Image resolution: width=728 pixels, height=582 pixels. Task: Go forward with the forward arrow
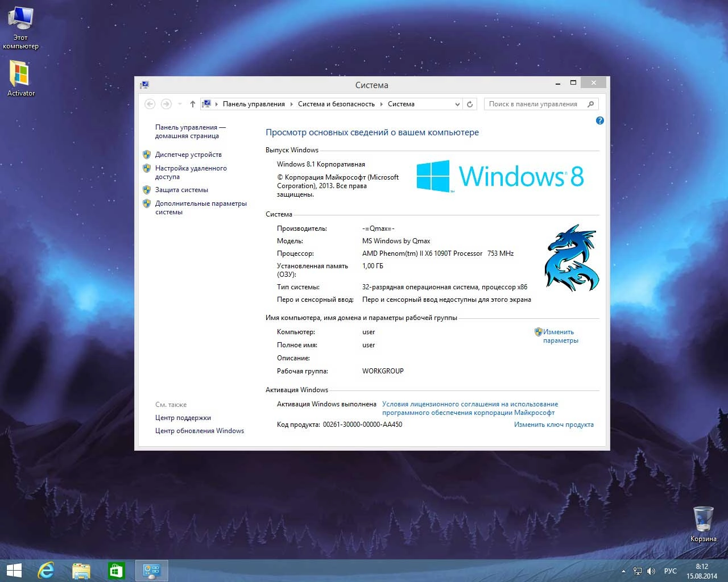(166, 104)
